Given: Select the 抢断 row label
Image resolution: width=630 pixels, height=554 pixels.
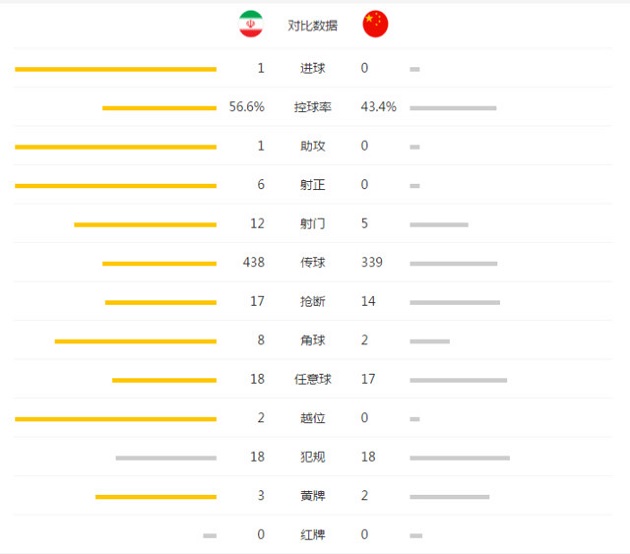Looking at the screenshot, I should 313,301.
